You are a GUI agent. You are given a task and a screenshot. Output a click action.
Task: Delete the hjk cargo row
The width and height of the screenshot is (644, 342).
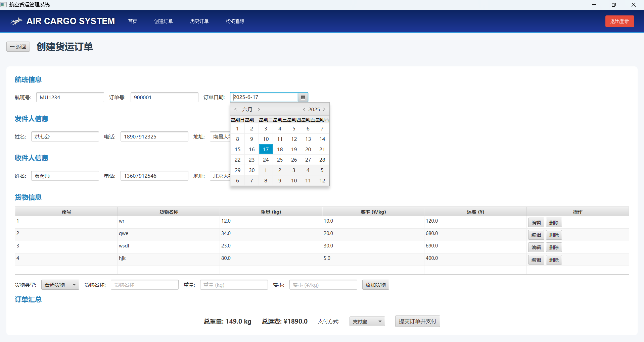tap(554, 260)
